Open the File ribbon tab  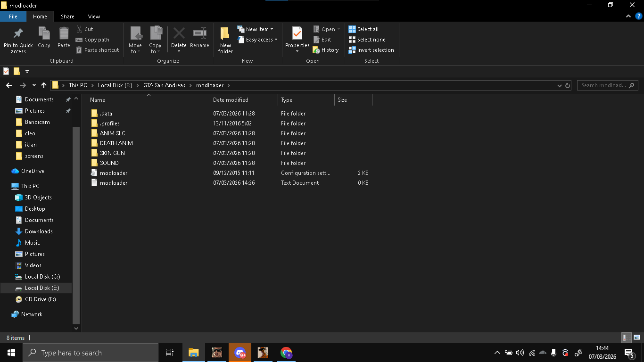pos(13,16)
